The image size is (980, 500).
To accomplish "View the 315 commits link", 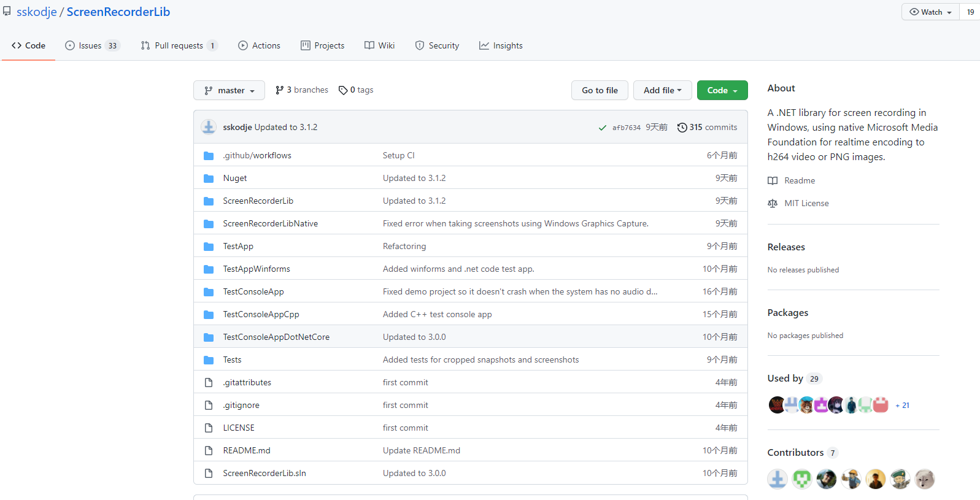I will 707,128.
